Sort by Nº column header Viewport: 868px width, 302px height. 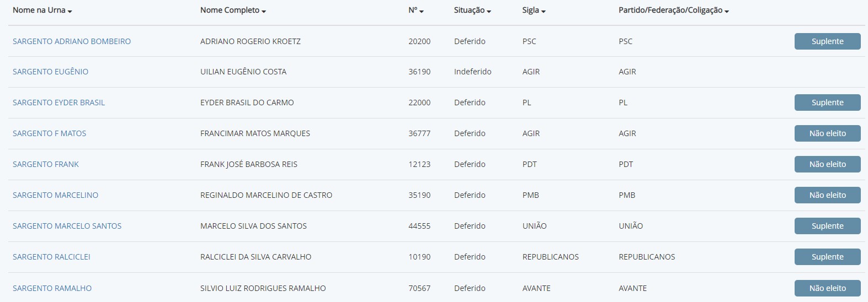click(x=416, y=10)
